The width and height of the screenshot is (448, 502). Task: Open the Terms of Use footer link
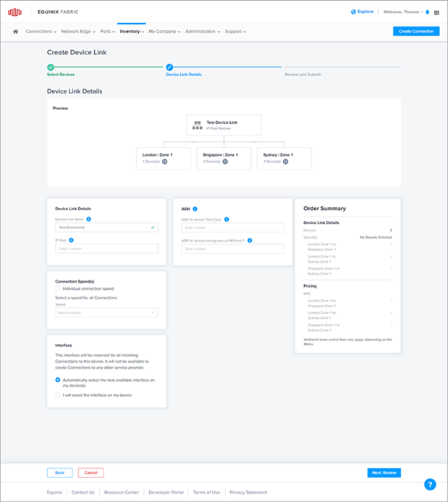206,492
